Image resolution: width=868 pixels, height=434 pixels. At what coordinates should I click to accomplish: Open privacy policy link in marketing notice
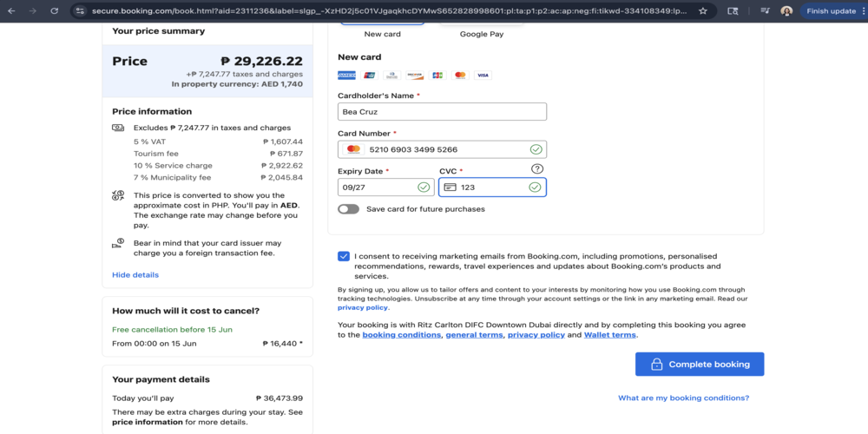363,308
